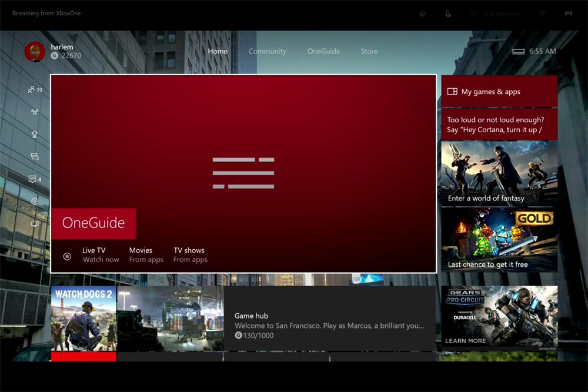
Task: Click the harlem profile avatar
Action: [35, 52]
